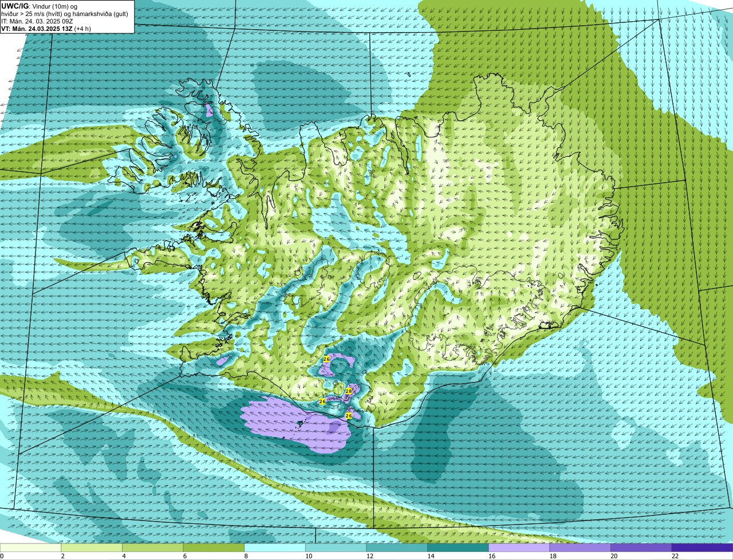Click the "hviður > 25 m/s (hvítt)" legend line
Image resolution: width=733 pixels, height=560 pixels.
point(64,13)
